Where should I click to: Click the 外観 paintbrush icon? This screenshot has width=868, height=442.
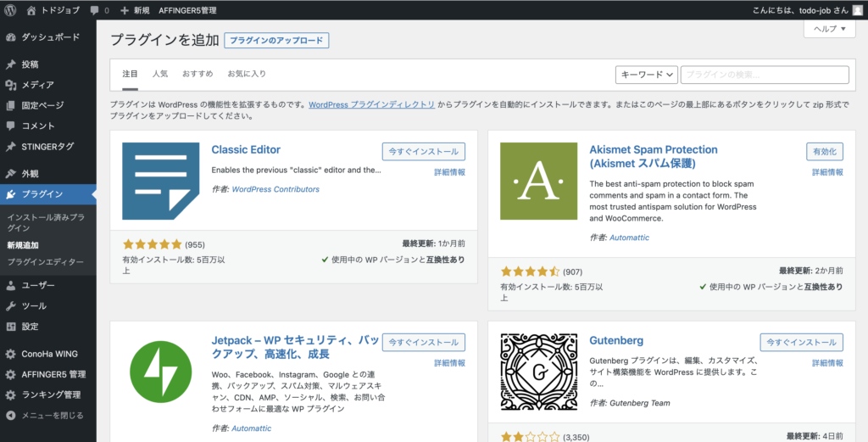click(10, 173)
